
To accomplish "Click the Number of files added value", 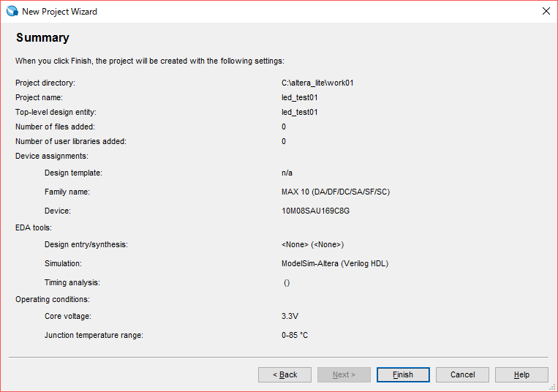I will pos(284,127).
